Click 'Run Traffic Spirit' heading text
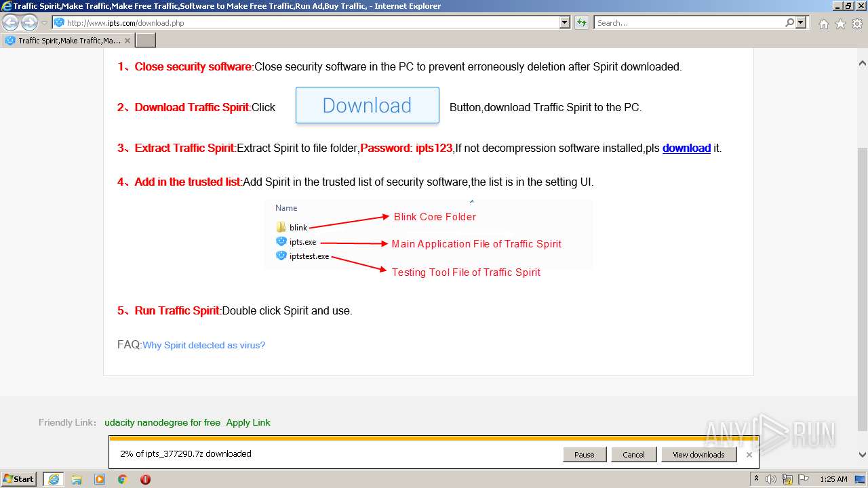This screenshot has width=868, height=488. tap(177, 310)
